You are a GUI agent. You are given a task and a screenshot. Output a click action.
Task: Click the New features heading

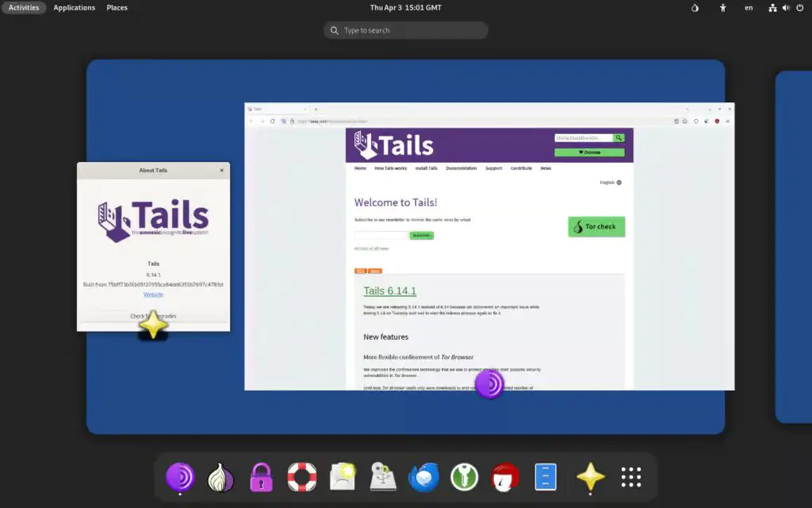[x=386, y=337]
